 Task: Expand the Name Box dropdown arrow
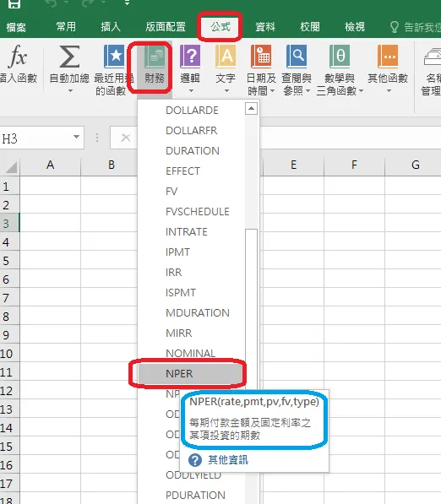pyautogui.click(x=76, y=137)
